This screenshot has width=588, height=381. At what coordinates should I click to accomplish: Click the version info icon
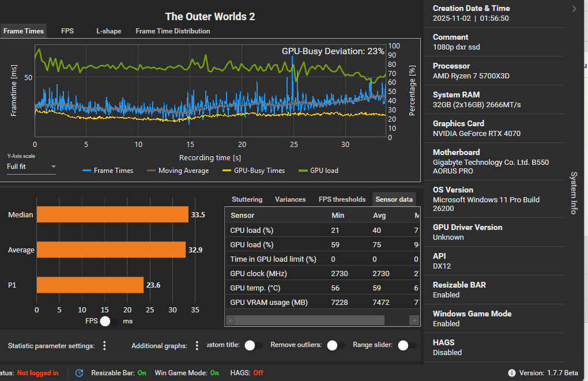point(512,373)
